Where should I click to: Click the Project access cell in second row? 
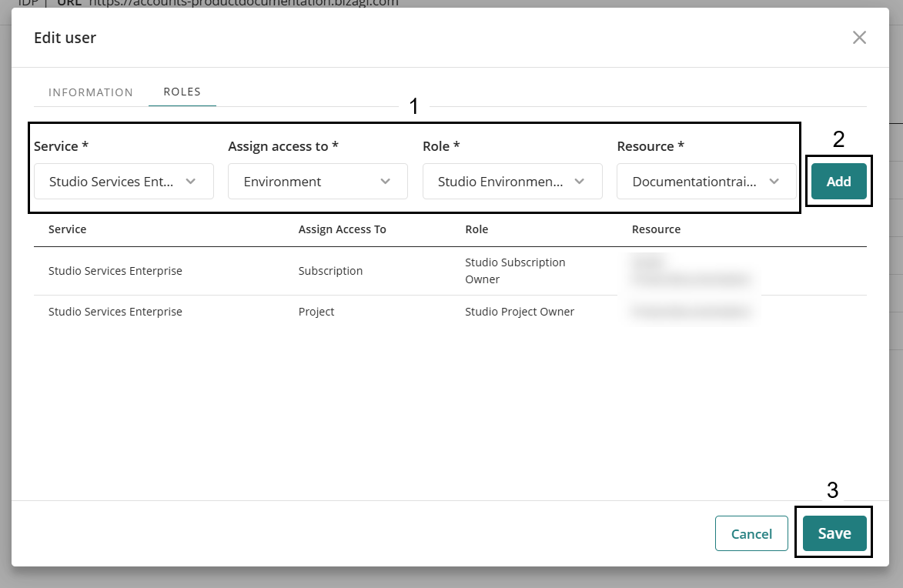click(x=316, y=312)
